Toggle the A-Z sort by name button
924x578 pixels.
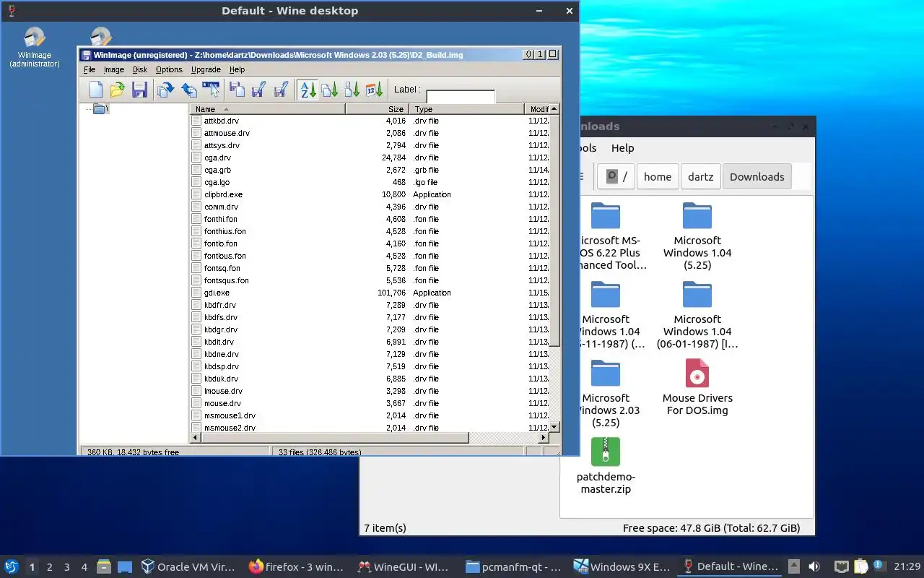click(308, 90)
